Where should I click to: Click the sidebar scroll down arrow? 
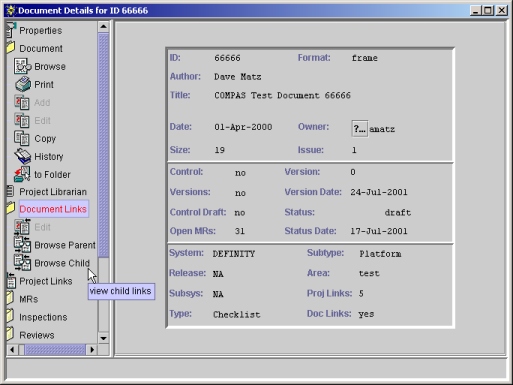tap(103, 338)
